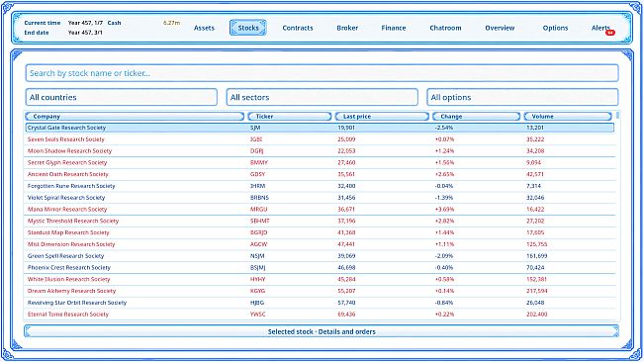
Task: Sort by the Volume column header
Action: 568,117
